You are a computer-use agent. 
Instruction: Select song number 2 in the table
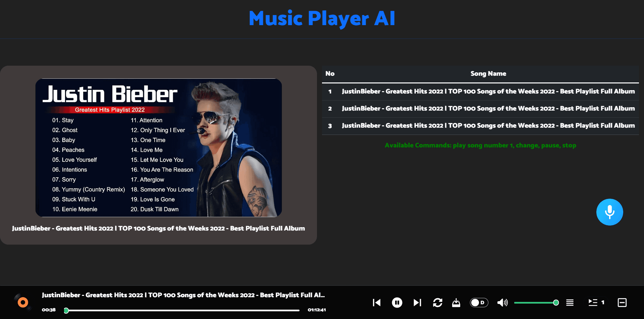pyautogui.click(x=480, y=109)
